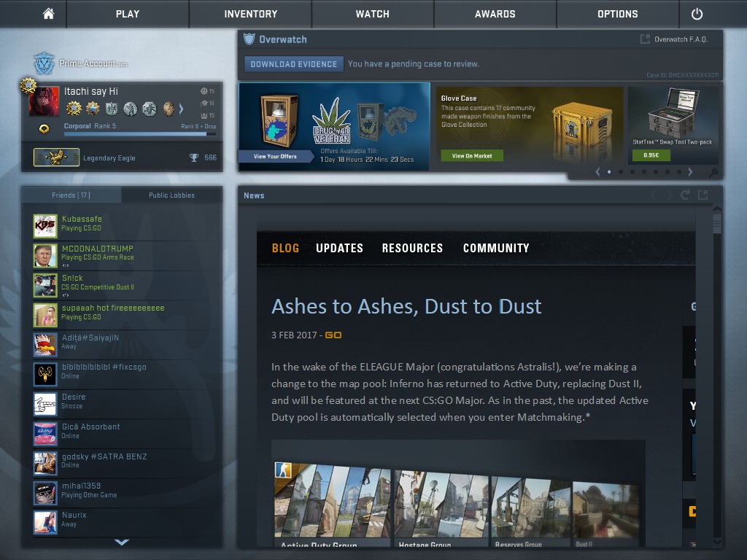
Task: Click the news back arrow
Action: tap(654, 195)
